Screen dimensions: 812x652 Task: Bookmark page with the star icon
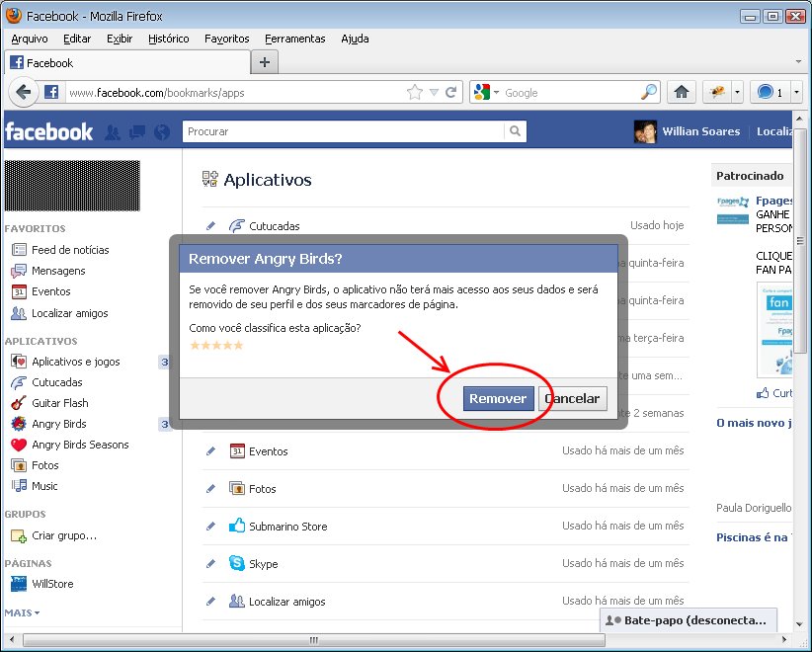point(414,93)
